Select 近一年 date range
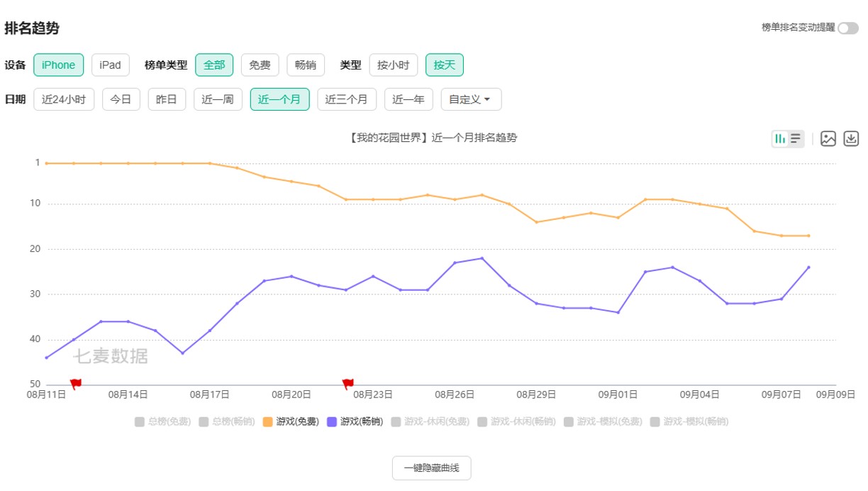This screenshot has height=491, width=868. [408, 99]
